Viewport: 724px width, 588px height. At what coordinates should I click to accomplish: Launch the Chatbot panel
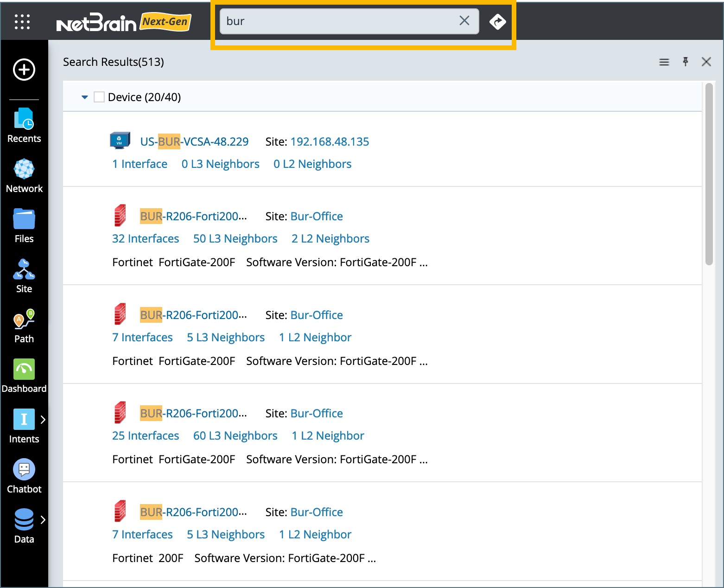(24, 472)
